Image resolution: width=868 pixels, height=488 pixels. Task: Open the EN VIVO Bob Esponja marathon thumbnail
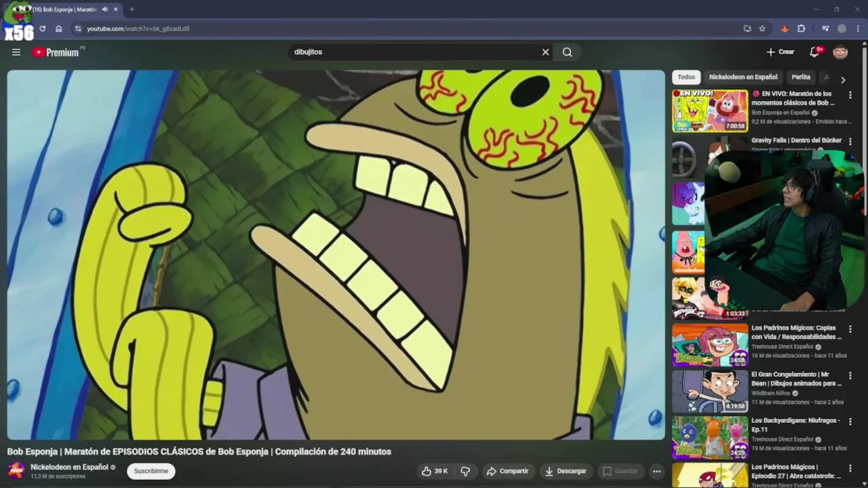click(x=710, y=110)
